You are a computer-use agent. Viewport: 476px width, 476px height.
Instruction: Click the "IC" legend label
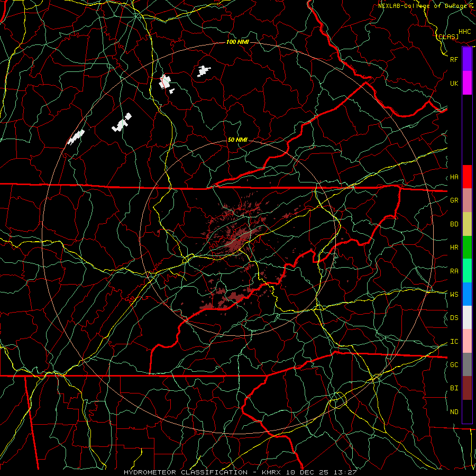click(x=454, y=342)
